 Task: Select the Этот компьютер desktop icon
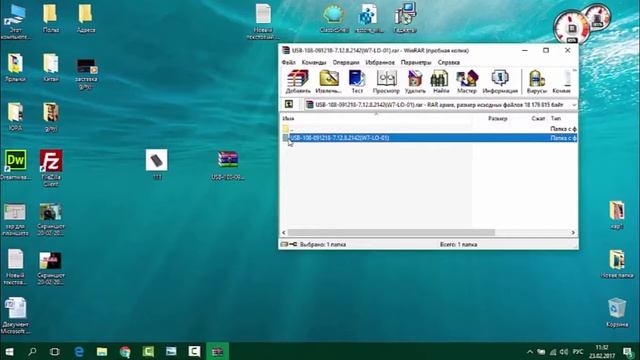15,21
